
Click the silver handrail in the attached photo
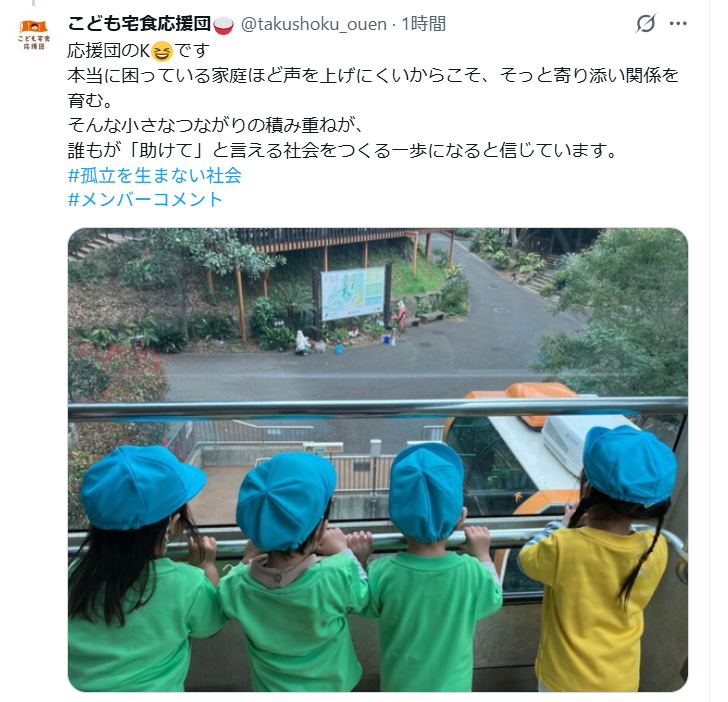tap(377, 409)
